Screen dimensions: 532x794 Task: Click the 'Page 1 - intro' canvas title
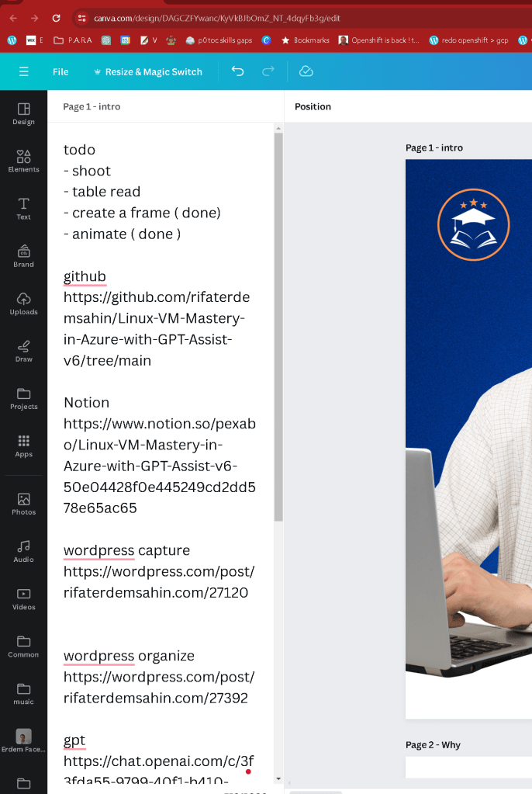point(434,148)
